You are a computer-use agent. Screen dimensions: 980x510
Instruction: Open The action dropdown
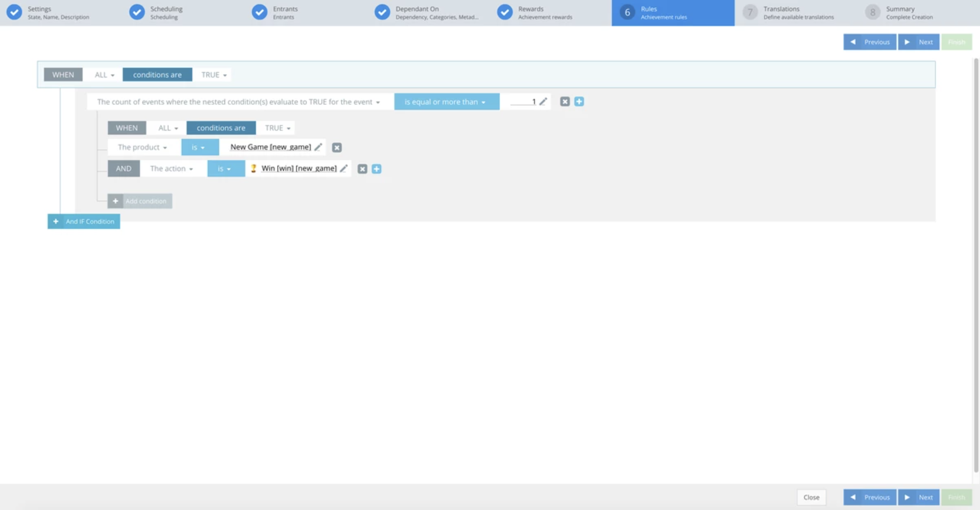172,168
